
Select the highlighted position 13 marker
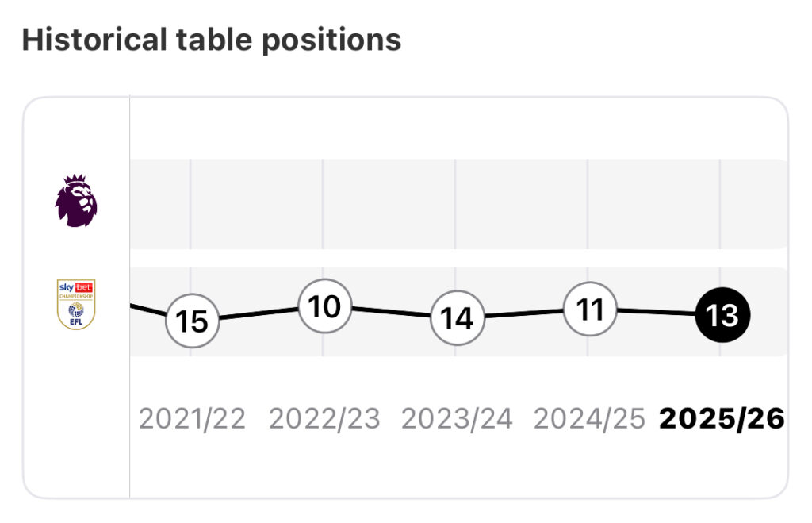[722, 315]
